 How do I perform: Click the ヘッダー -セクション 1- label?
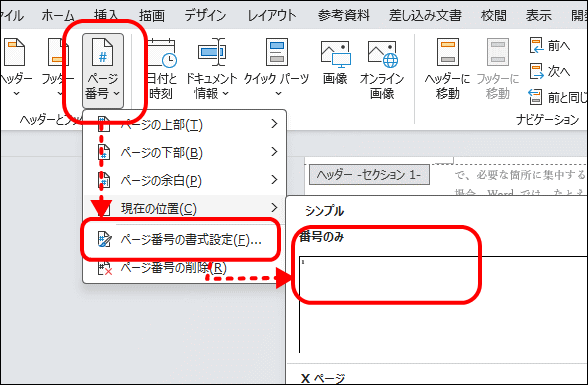[x=369, y=175]
